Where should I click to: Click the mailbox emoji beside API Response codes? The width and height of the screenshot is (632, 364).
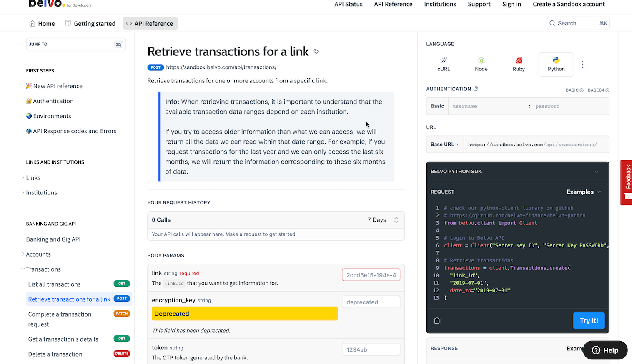click(29, 131)
